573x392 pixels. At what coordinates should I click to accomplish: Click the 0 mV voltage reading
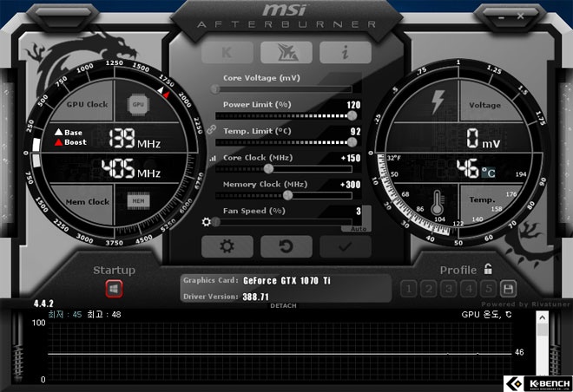click(x=483, y=139)
